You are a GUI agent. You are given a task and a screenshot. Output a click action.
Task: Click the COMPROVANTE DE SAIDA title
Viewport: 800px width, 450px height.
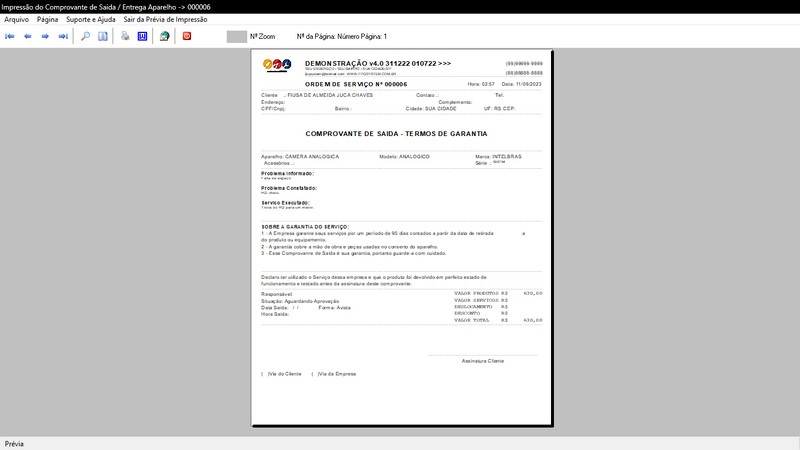pyautogui.click(x=396, y=134)
